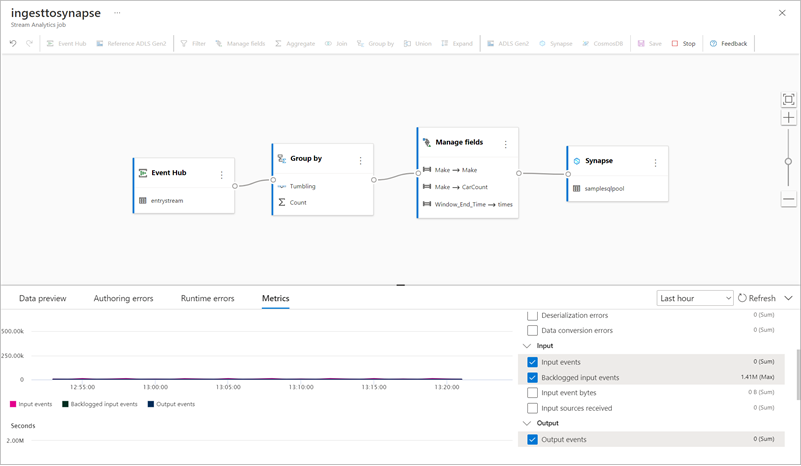The image size is (801, 466).
Task: Add CosmosDB output
Action: point(603,43)
